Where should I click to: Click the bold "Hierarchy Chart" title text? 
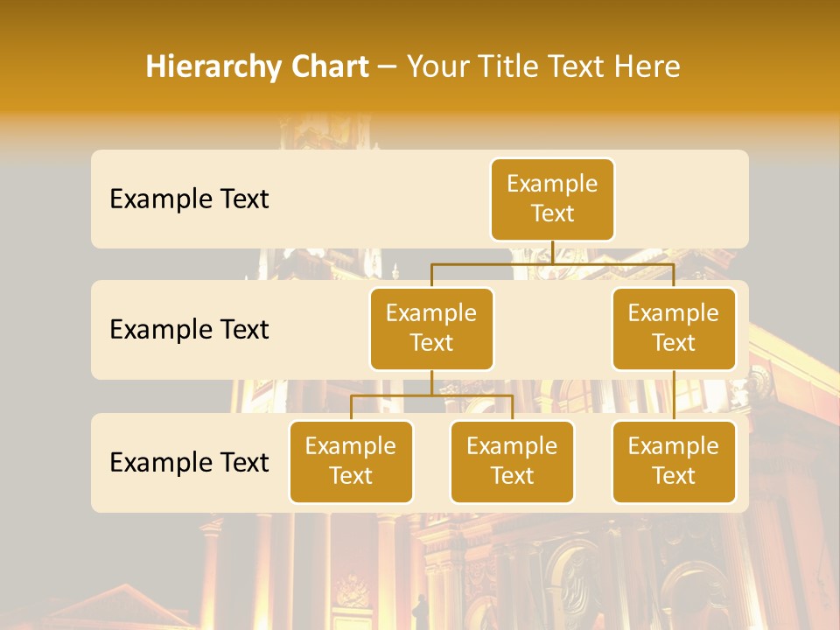(256, 66)
